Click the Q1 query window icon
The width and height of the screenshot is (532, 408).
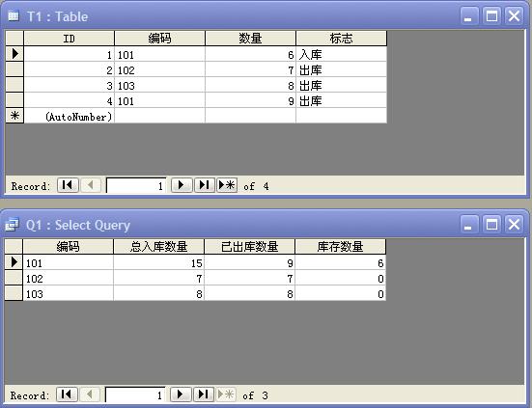13,225
